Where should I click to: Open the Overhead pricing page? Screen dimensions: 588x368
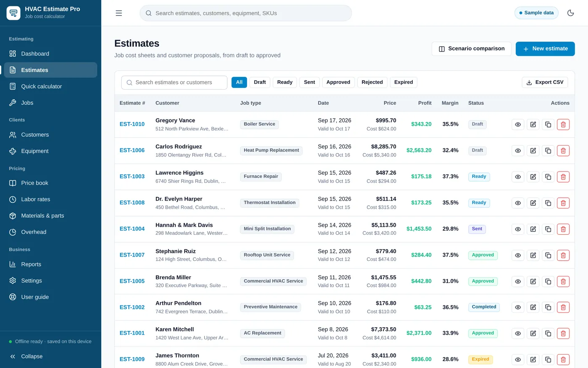tap(50, 232)
